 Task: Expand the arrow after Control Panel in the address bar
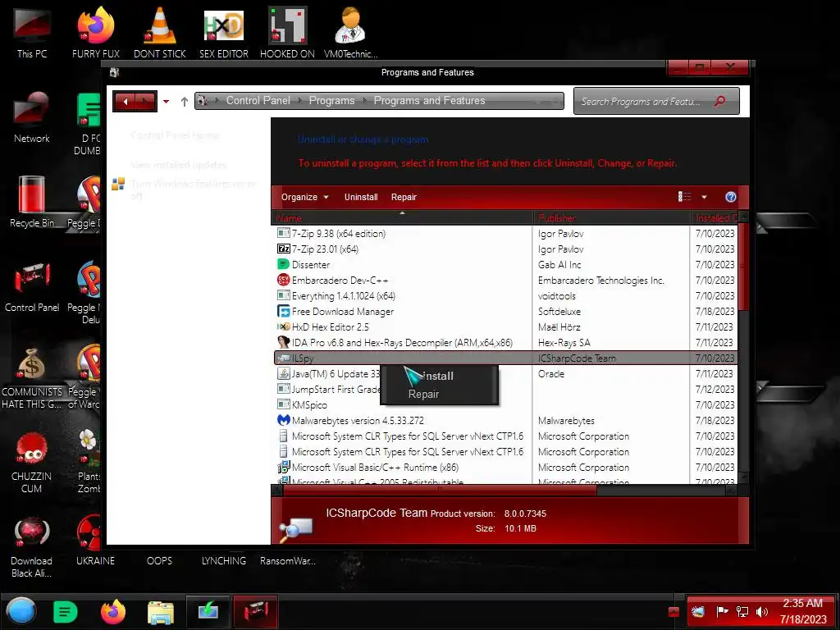point(299,101)
